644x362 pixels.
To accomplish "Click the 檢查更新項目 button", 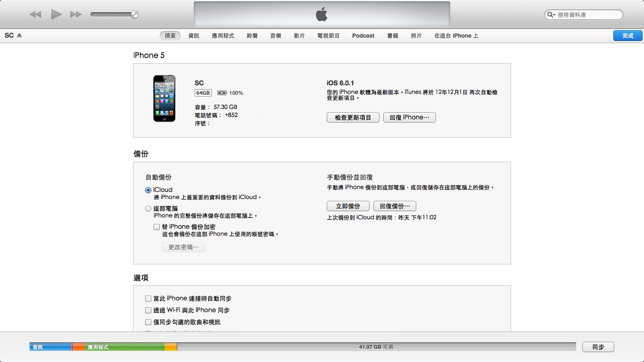I will coord(353,117).
